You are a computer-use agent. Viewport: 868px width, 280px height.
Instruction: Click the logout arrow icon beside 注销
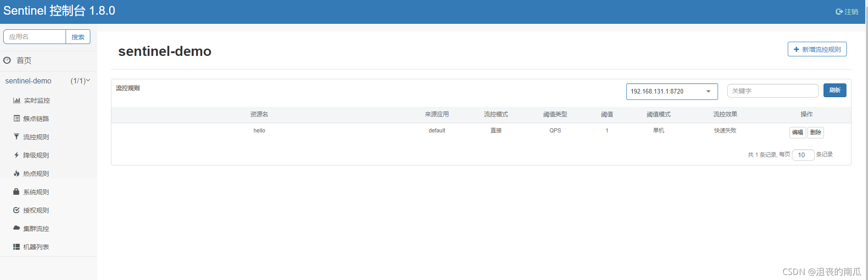tap(839, 12)
